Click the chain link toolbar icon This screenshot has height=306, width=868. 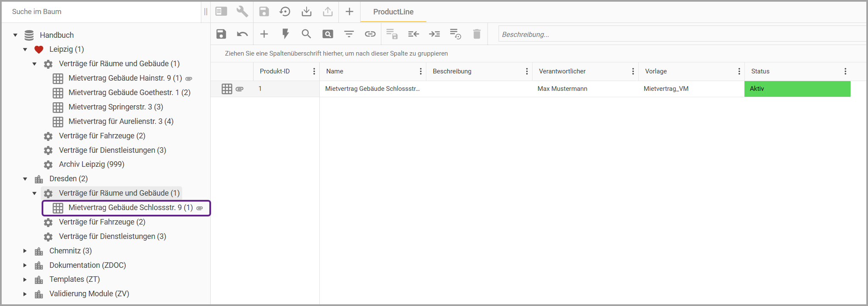coord(370,34)
